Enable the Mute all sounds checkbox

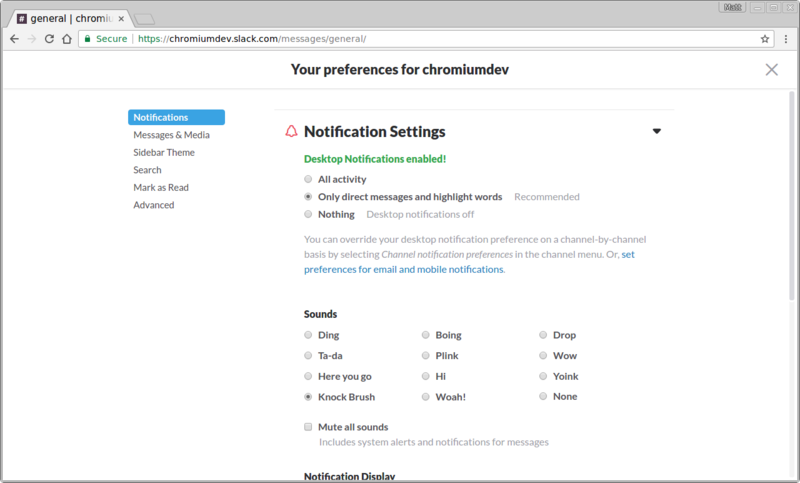click(308, 427)
